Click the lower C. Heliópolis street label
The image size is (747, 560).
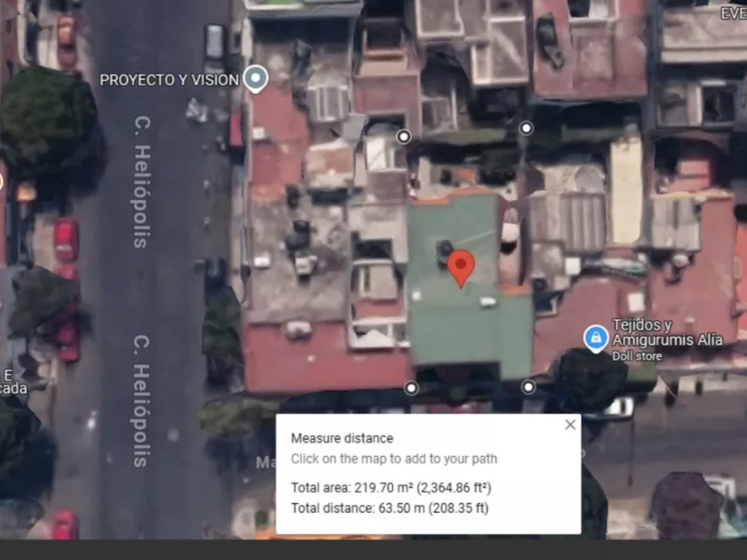tap(141, 400)
